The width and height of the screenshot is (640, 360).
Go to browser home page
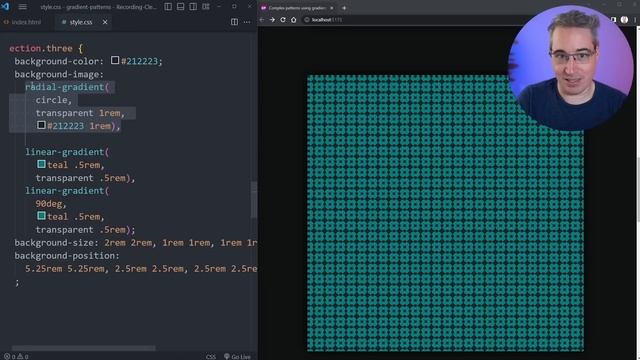(293, 20)
